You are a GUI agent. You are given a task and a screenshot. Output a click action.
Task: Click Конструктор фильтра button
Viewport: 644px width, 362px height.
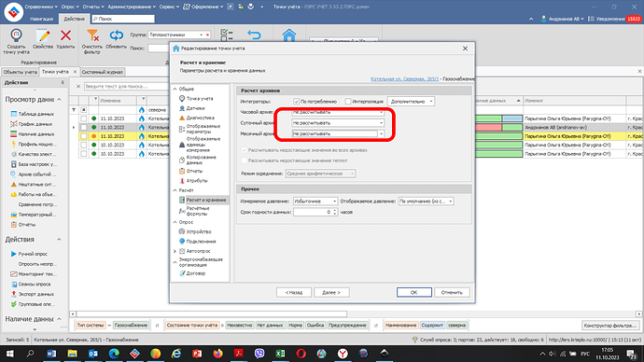(610, 326)
